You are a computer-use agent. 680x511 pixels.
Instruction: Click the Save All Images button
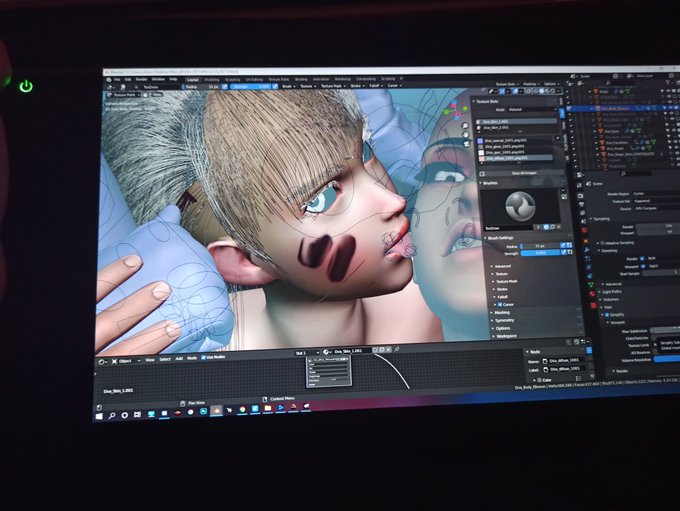pos(525,173)
